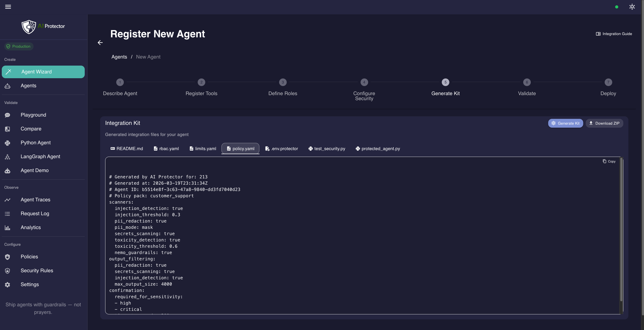
Task: Switch to the README.md tab
Action: click(127, 149)
